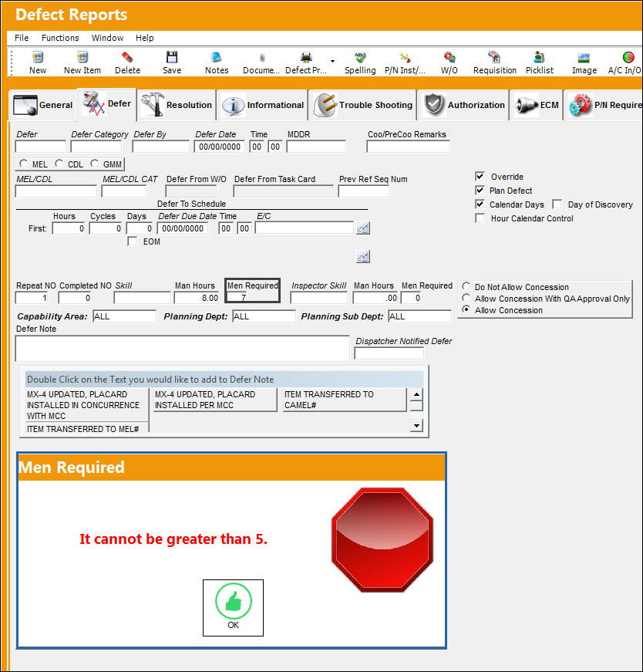Click the Capability Area field
Viewport: 643px width, 672px height.
(124, 316)
